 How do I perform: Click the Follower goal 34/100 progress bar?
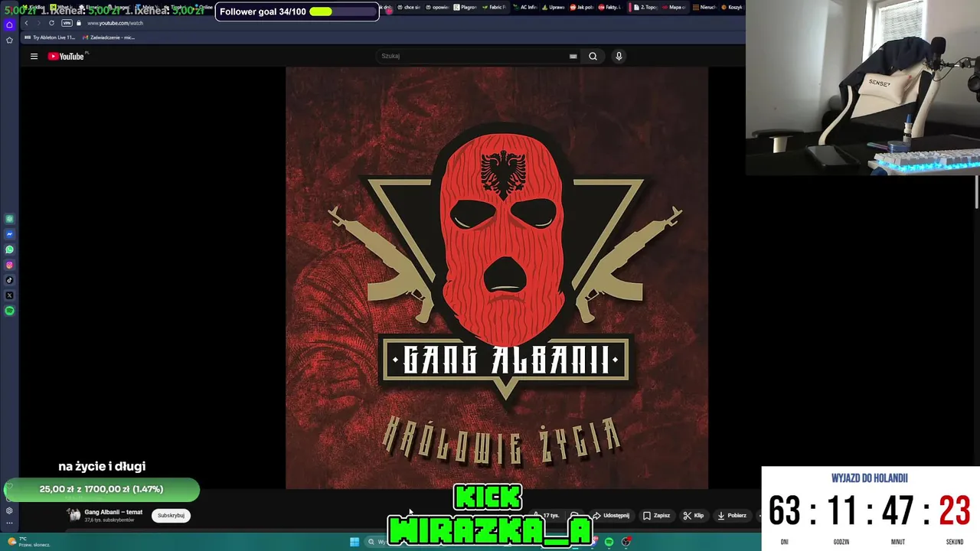[297, 11]
